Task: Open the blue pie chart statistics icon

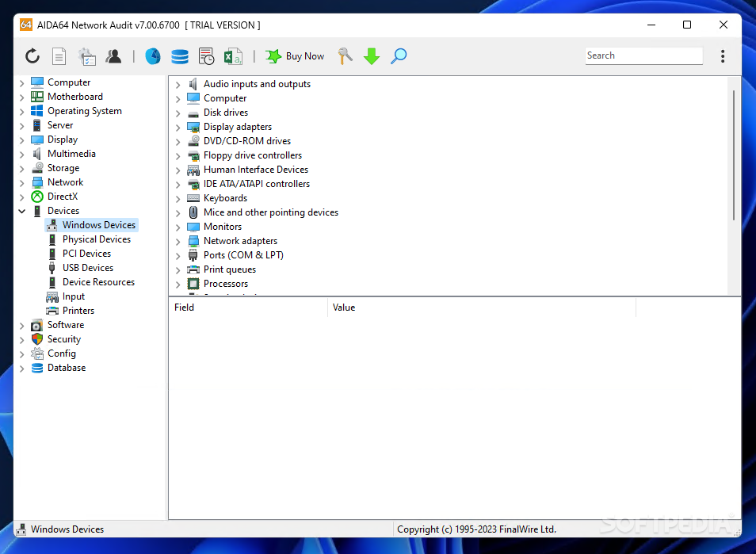Action: click(153, 56)
